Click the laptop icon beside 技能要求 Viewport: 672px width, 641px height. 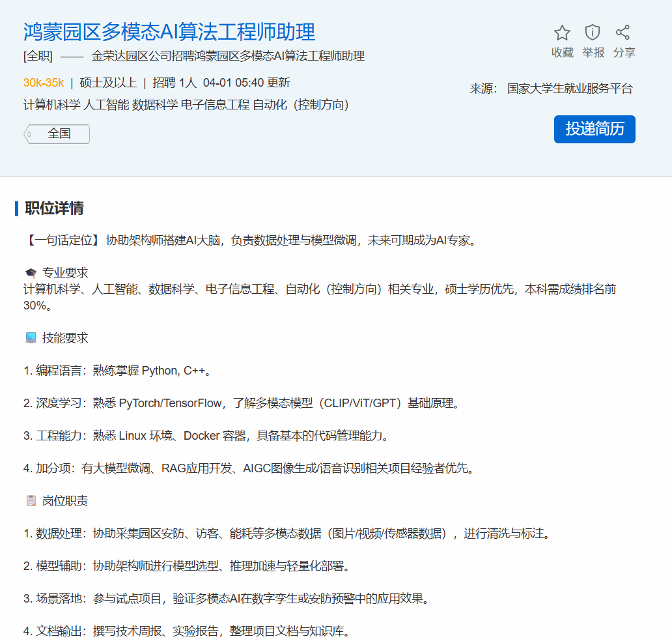[x=31, y=338]
